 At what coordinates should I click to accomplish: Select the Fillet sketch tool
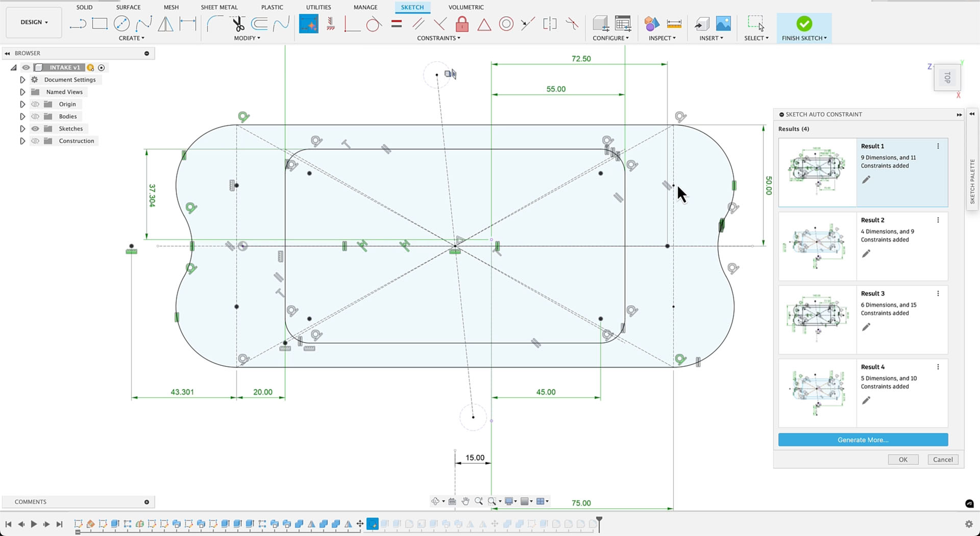(215, 23)
